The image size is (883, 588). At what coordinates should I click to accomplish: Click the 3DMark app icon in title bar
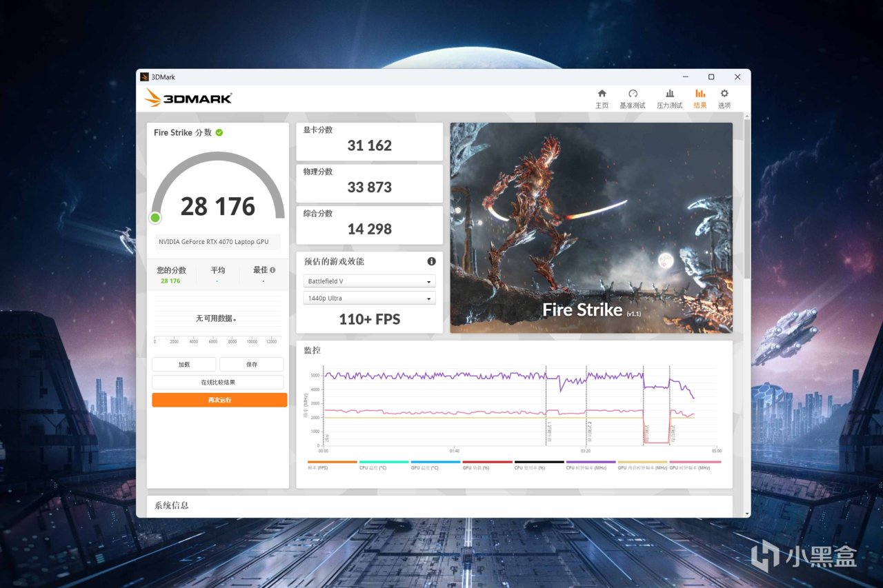pos(144,77)
